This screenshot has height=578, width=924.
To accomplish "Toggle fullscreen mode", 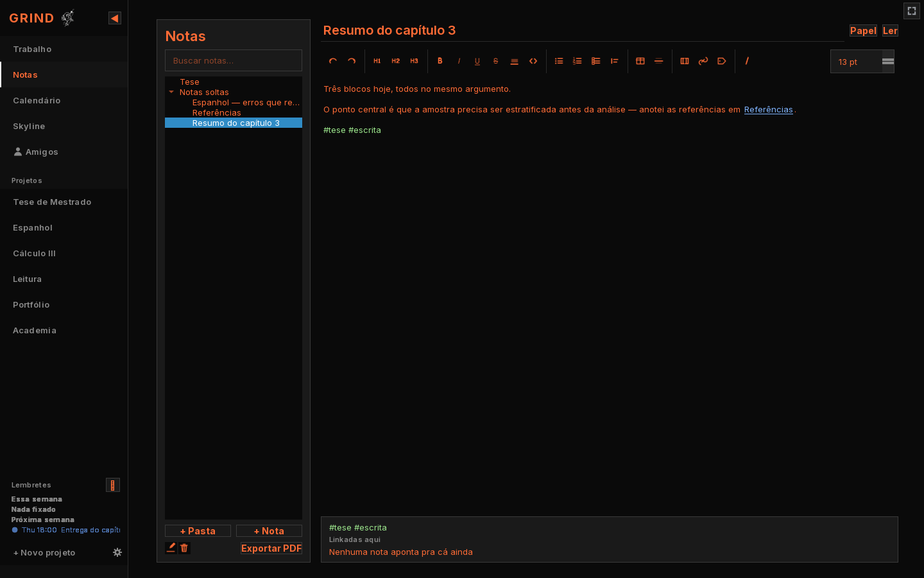I will (x=912, y=11).
